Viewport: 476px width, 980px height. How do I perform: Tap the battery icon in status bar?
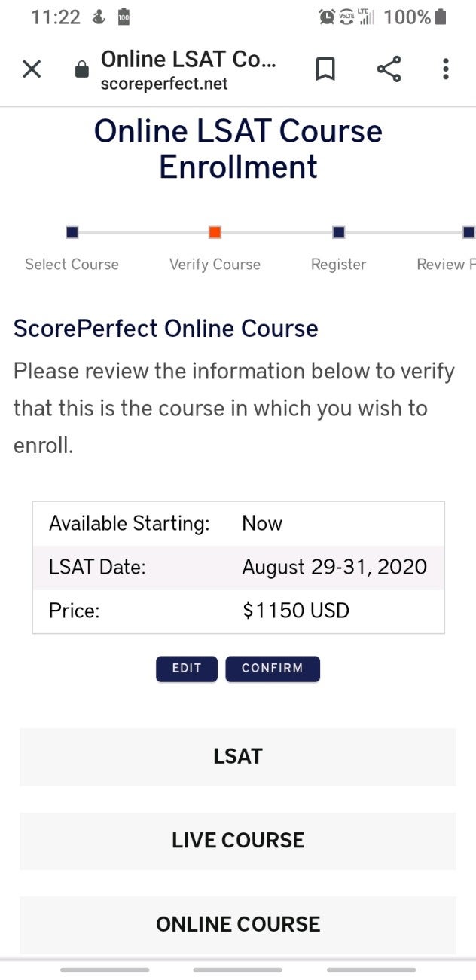coord(441,17)
